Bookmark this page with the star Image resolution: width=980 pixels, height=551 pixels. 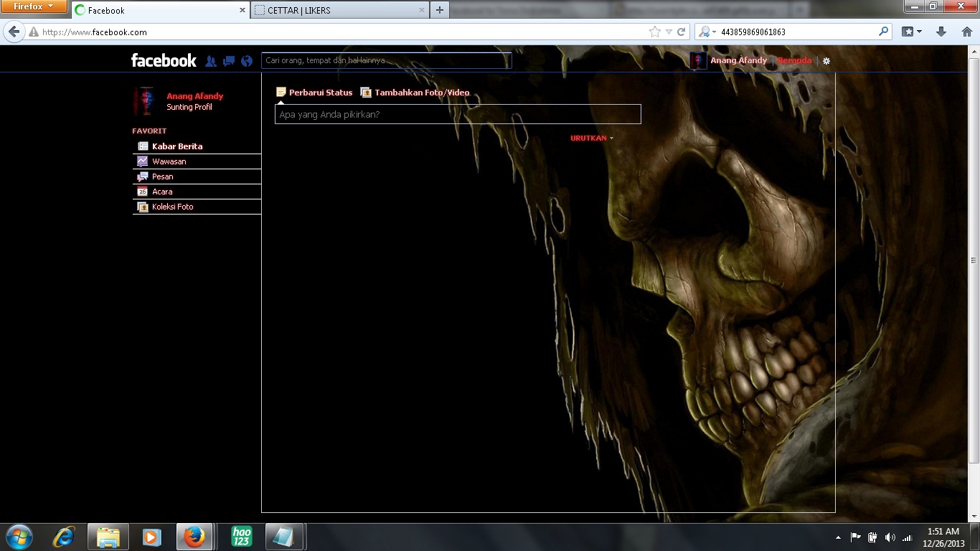tap(654, 32)
